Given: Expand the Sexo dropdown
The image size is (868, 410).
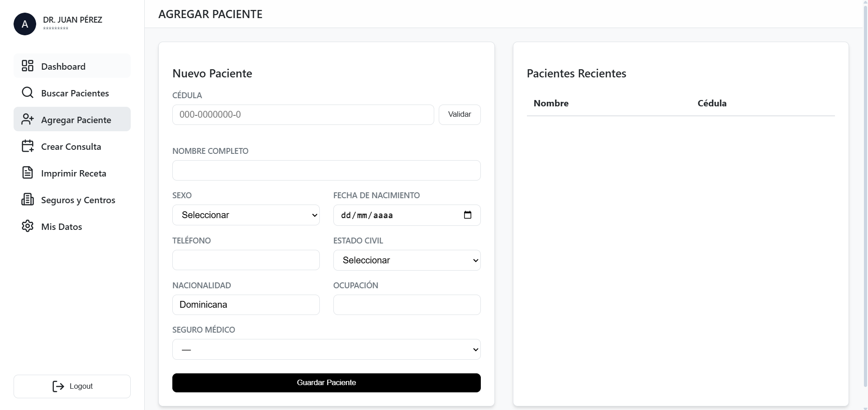Looking at the screenshot, I should [x=246, y=215].
